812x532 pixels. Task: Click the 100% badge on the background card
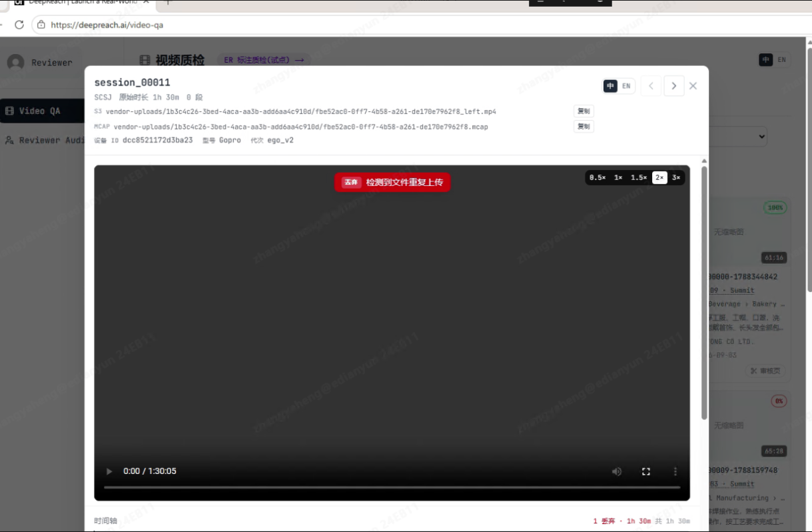pyautogui.click(x=775, y=208)
